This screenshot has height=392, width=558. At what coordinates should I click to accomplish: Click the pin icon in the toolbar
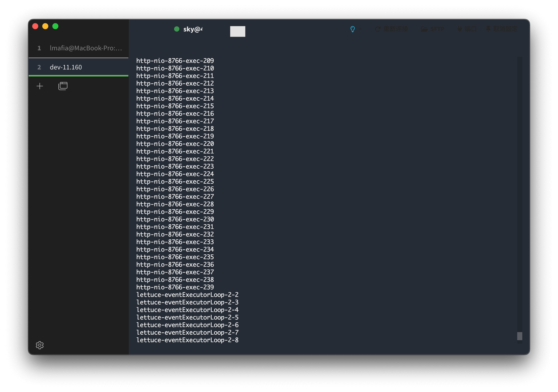pyautogui.click(x=488, y=29)
